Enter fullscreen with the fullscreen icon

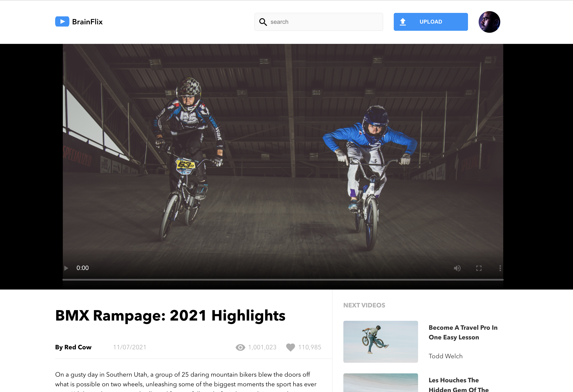pyautogui.click(x=479, y=268)
